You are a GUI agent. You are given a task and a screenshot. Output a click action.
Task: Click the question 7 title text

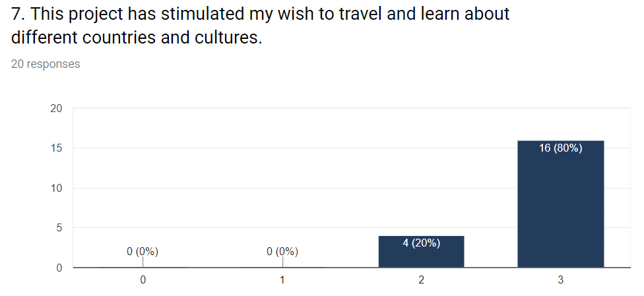coord(261,26)
